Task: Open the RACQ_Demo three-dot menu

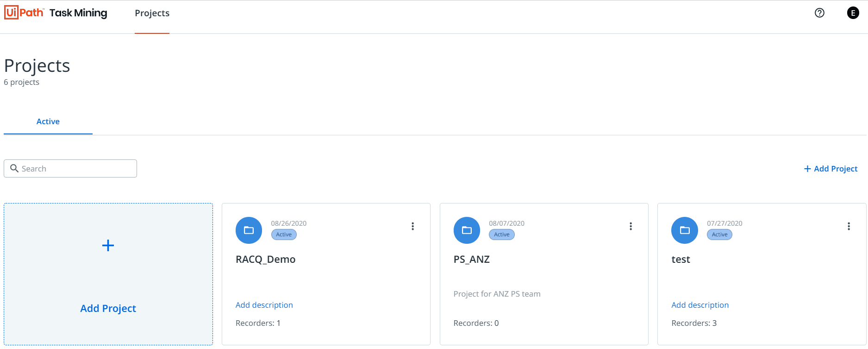Action: (x=412, y=226)
